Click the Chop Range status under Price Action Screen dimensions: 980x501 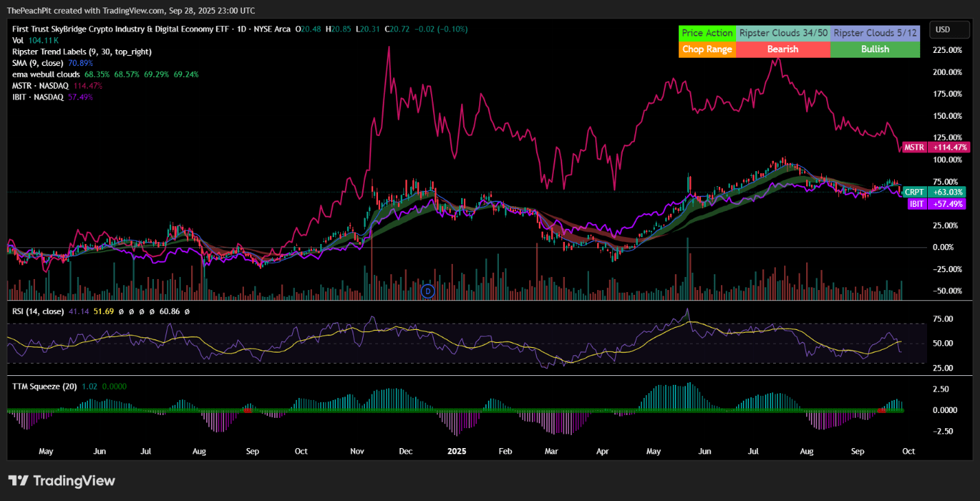point(707,49)
